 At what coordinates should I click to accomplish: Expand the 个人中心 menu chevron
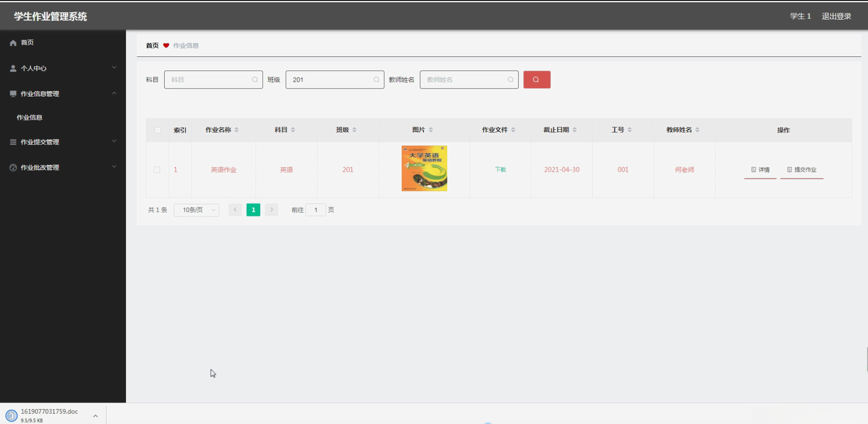coord(114,68)
